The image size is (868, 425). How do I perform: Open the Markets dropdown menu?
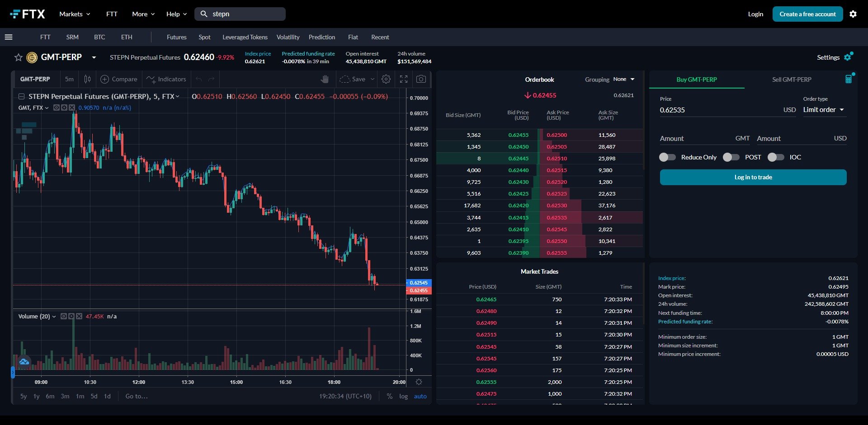coord(75,14)
